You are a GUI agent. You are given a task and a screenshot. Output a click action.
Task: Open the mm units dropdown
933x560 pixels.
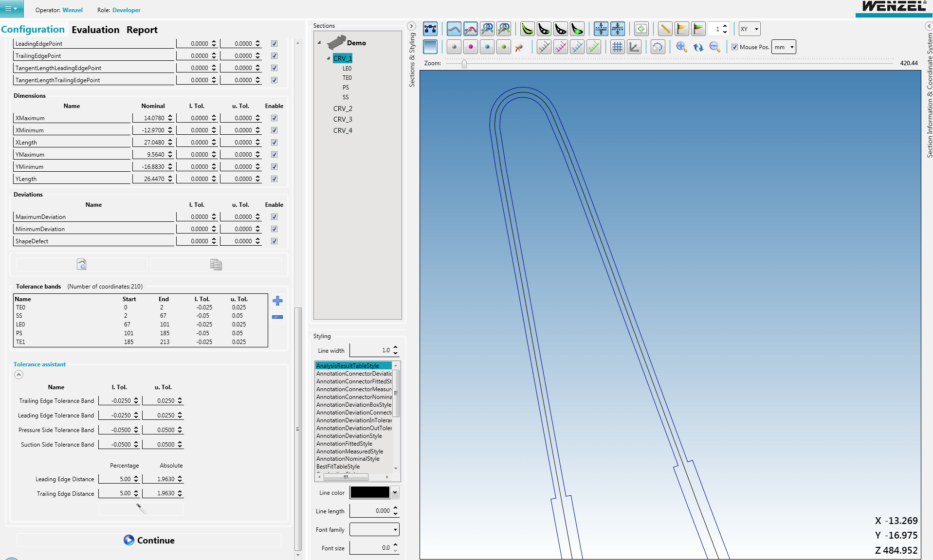(x=784, y=47)
